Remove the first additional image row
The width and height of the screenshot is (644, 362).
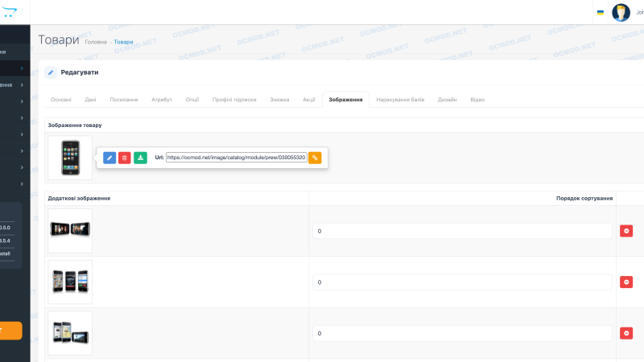pos(626,231)
